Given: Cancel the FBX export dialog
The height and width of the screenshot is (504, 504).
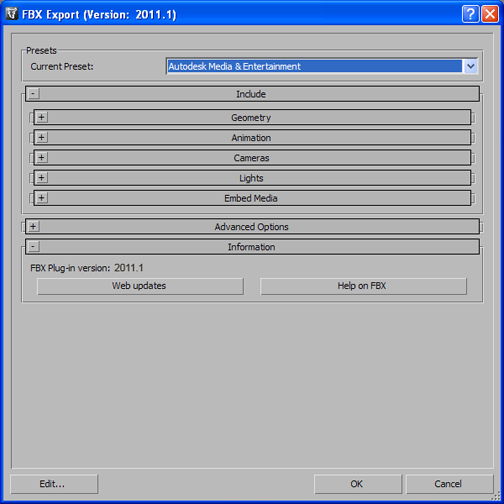Looking at the screenshot, I should tap(449, 484).
